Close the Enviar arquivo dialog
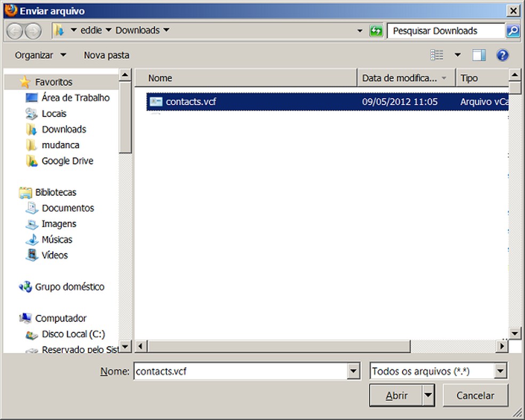Screen dimensions: 525x420 click(x=513, y=11)
